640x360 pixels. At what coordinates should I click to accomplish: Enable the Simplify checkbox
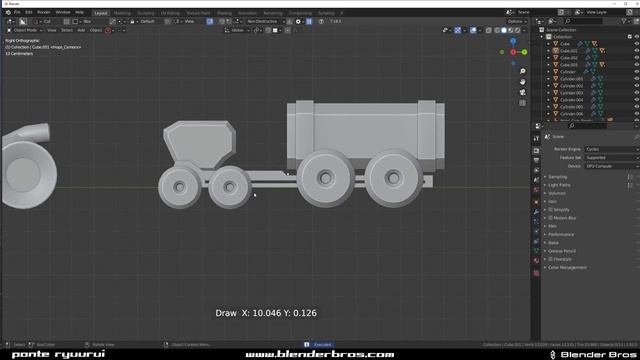click(550, 210)
